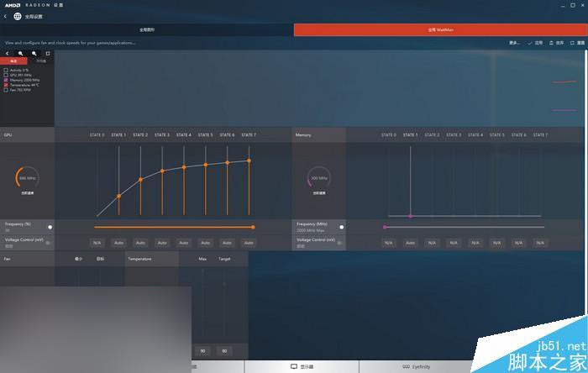Click the right magnifier icon above the graph legend
The image size is (588, 373).
click(34, 54)
